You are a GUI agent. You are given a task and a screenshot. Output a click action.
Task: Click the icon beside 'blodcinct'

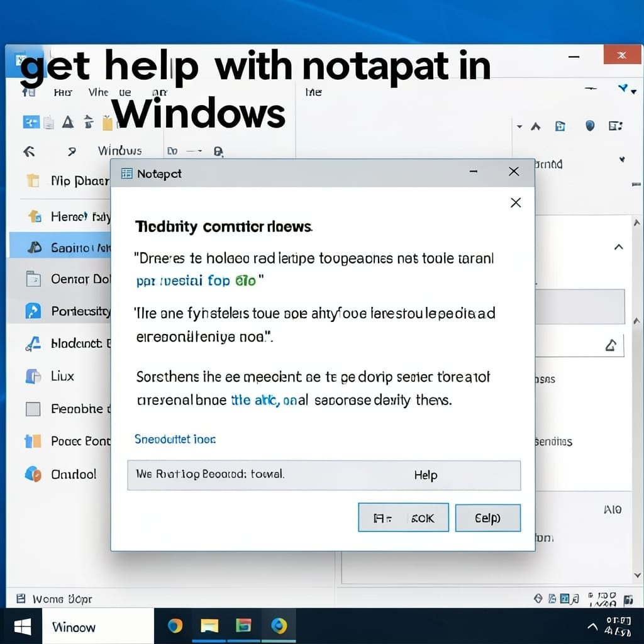click(x=33, y=343)
